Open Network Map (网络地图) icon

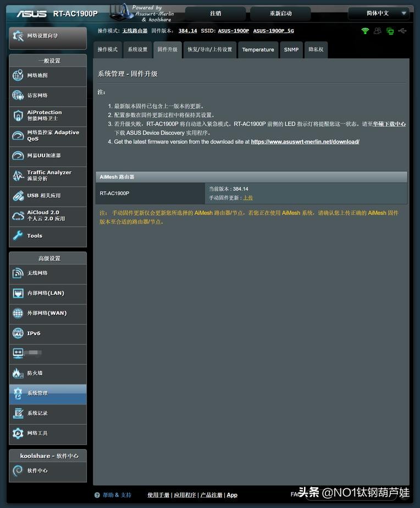click(18, 75)
